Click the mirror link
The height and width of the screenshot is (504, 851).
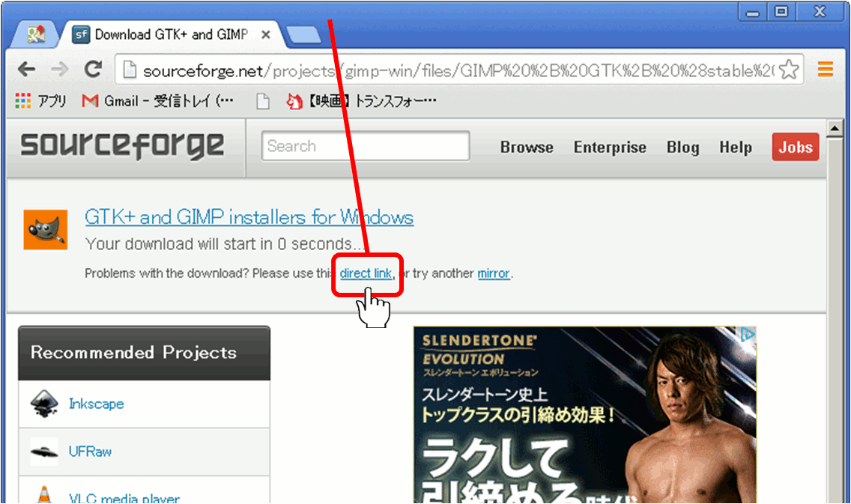click(x=494, y=273)
